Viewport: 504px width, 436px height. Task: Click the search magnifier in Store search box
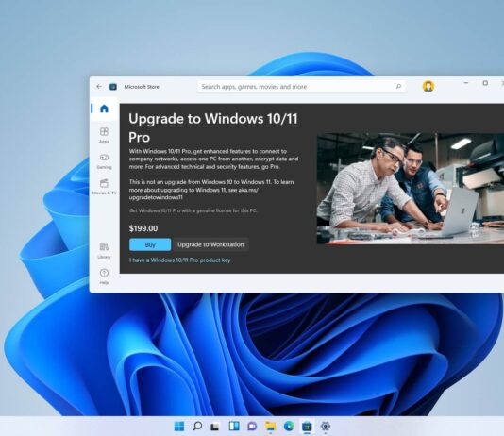coord(398,86)
